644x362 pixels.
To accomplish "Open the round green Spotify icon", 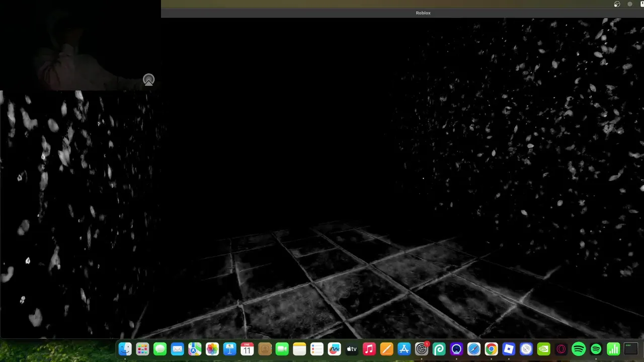I will coord(579,349).
